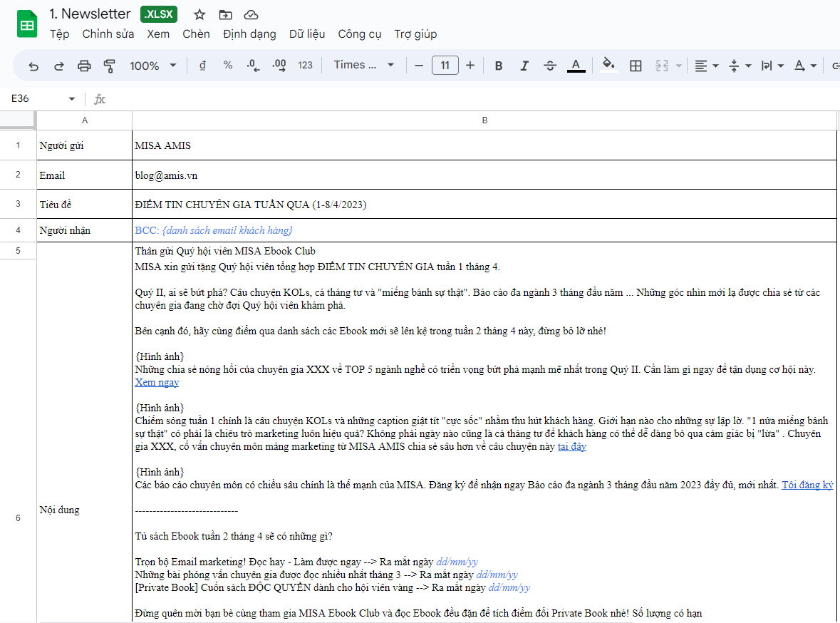
Task: Toggle bold formatting
Action: (x=498, y=66)
